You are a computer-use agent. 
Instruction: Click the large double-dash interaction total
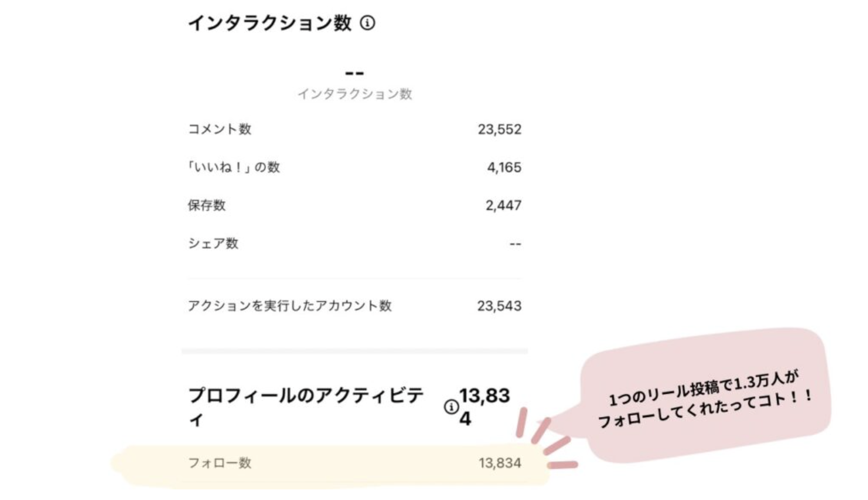[x=354, y=73]
